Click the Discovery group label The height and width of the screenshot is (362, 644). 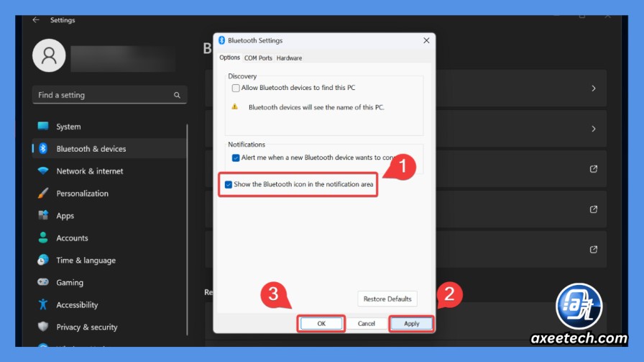coord(242,76)
